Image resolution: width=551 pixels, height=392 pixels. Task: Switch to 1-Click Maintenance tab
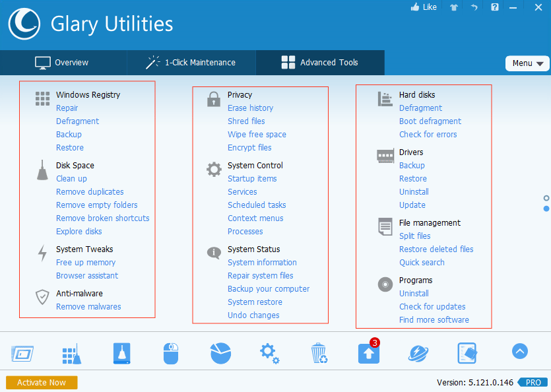coord(191,63)
